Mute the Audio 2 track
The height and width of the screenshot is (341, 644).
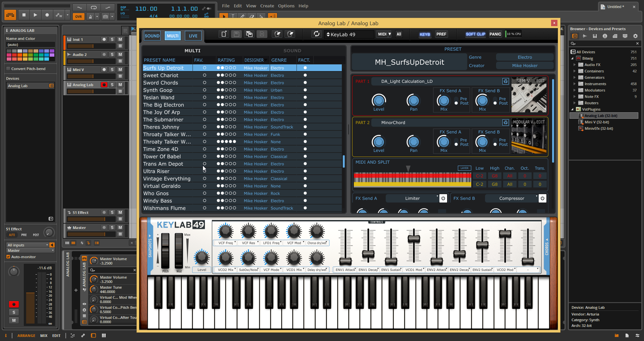(x=120, y=55)
